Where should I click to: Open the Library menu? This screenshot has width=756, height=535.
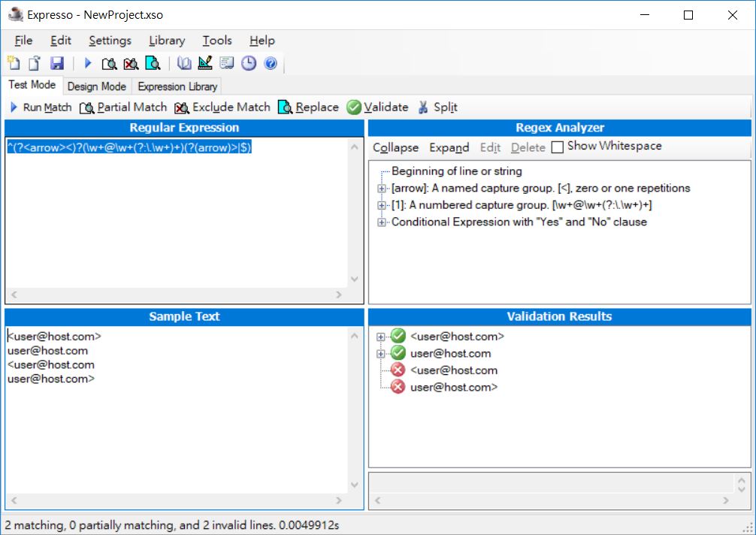[167, 41]
